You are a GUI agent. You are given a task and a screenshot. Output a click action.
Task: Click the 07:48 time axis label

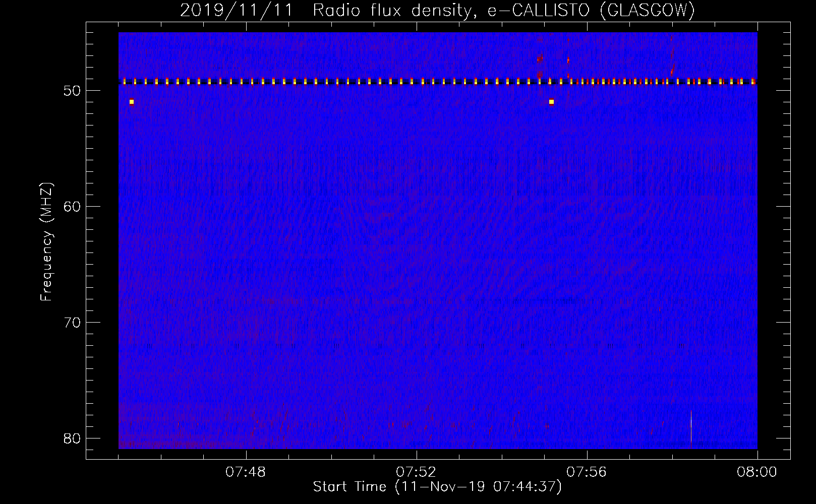[246, 472]
